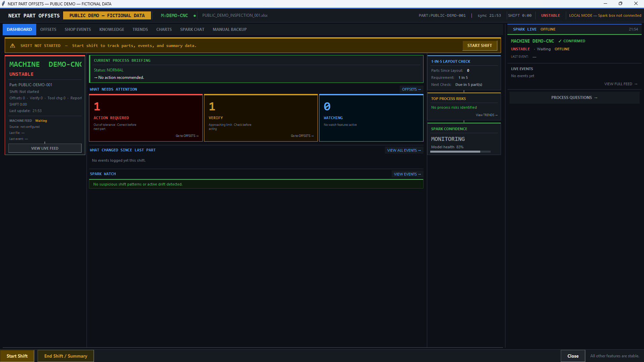Click the warning triangle icon in shift banner
Viewport: 644px width, 362px height.
tap(12, 46)
